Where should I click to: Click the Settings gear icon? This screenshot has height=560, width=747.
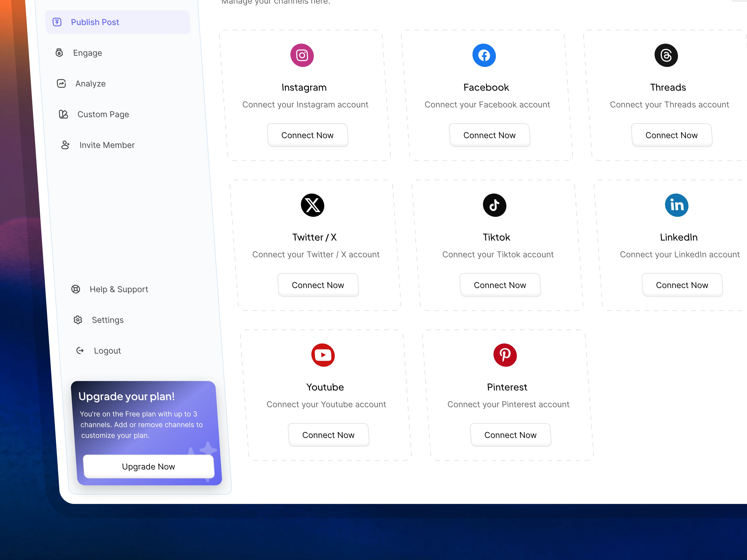tap(78, 320)
